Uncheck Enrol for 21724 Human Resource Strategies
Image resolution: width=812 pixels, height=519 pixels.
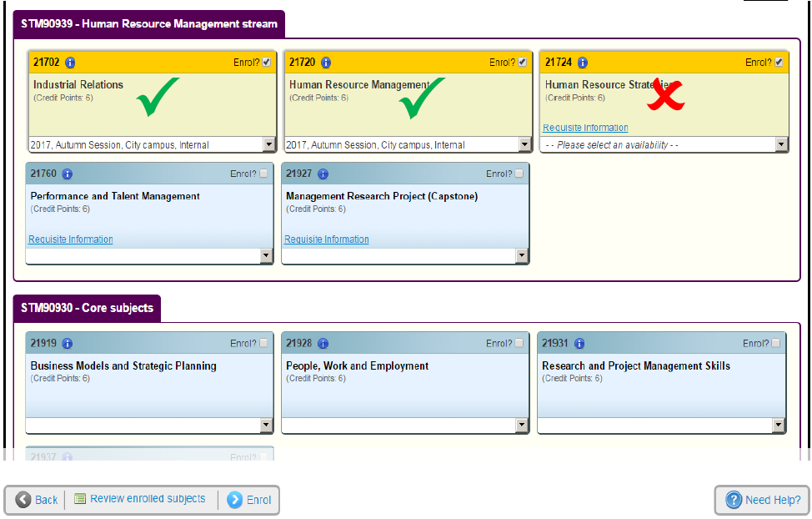point(779,63)
